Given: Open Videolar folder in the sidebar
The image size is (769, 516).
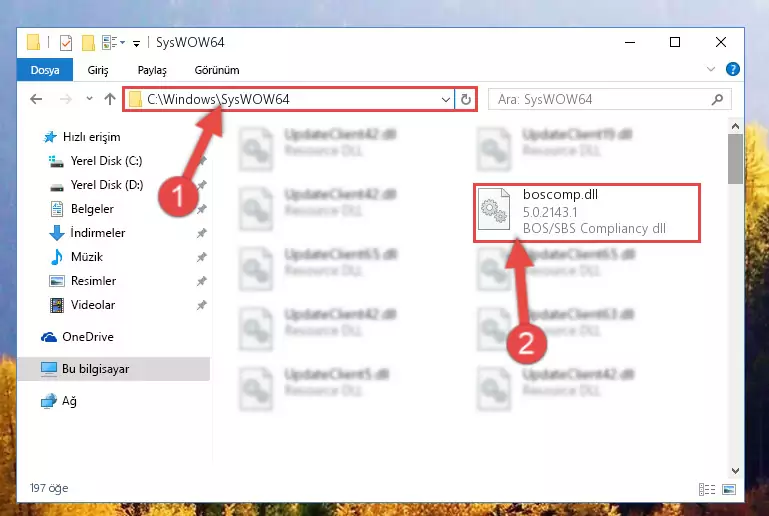Looking at the screenshot, I should 93,305.
